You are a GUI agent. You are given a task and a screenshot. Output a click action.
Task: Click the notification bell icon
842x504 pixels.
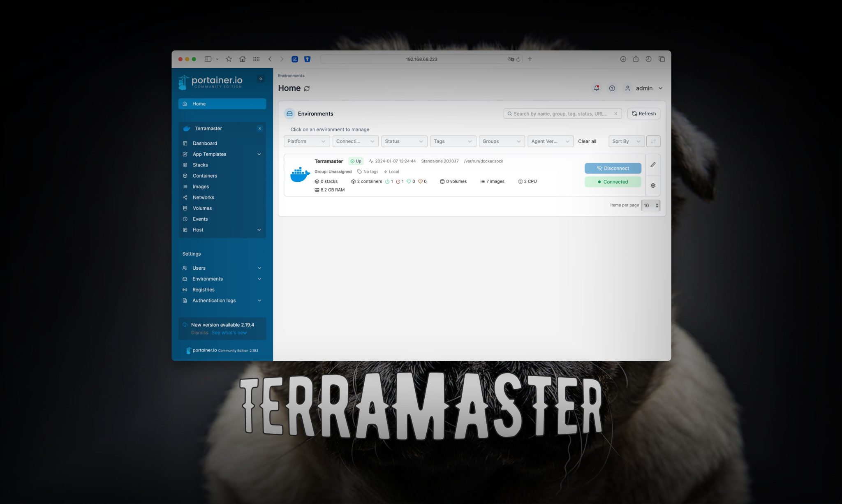pos(596,88)
